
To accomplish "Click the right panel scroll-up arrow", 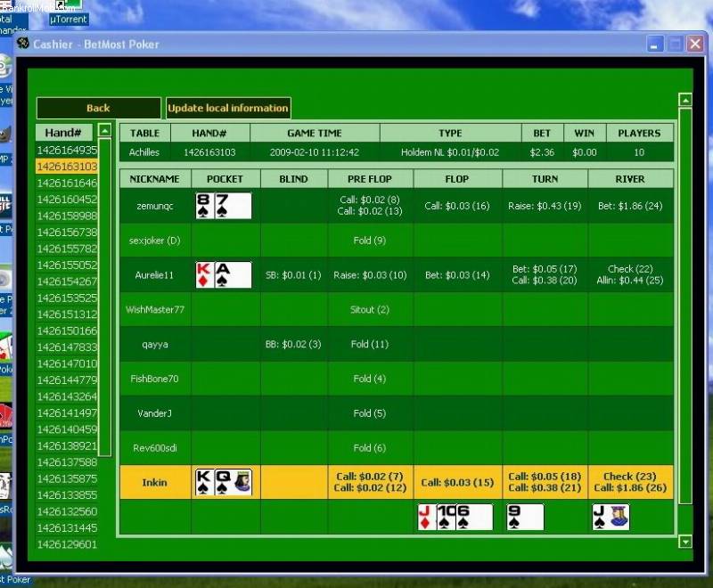I will 684,100.
